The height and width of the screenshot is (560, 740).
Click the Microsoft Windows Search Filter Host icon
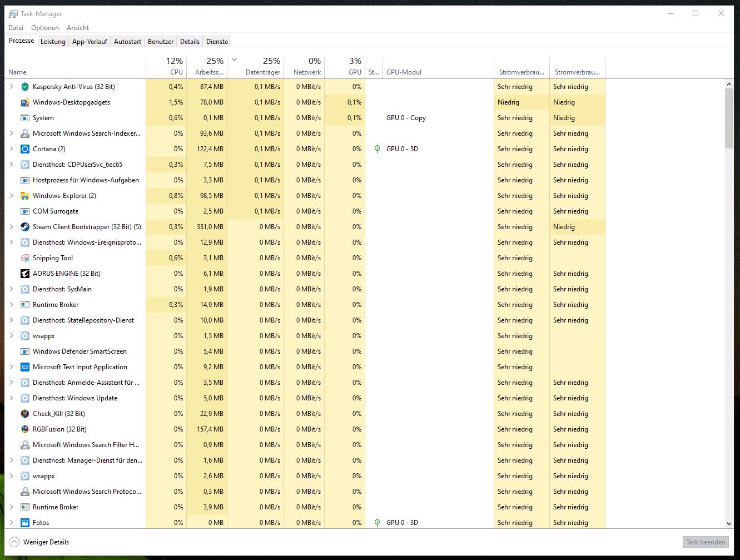pyautogui.click(x=24, y=445)
